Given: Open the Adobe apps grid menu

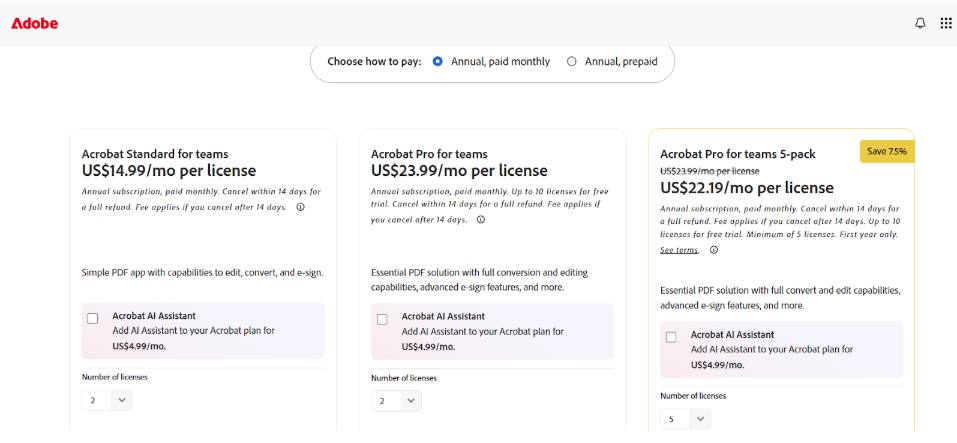Looking at the screenshot, I should [945, 24].
